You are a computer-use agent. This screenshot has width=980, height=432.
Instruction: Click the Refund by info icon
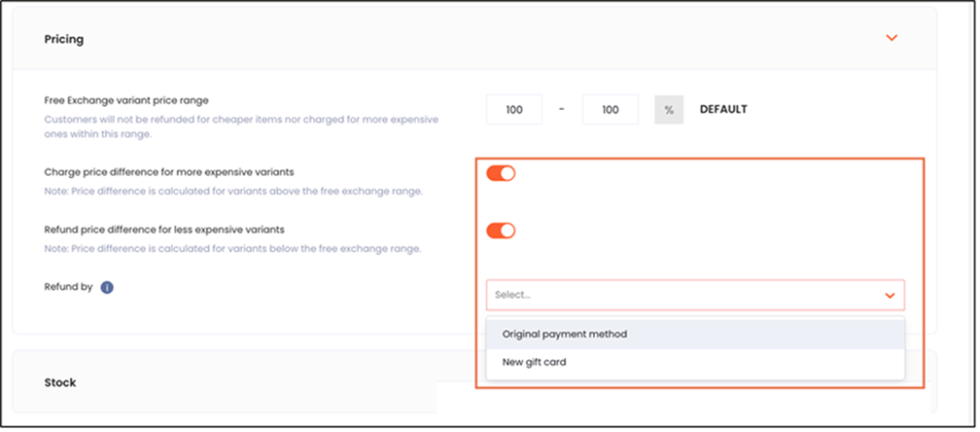tap(107, 288)
